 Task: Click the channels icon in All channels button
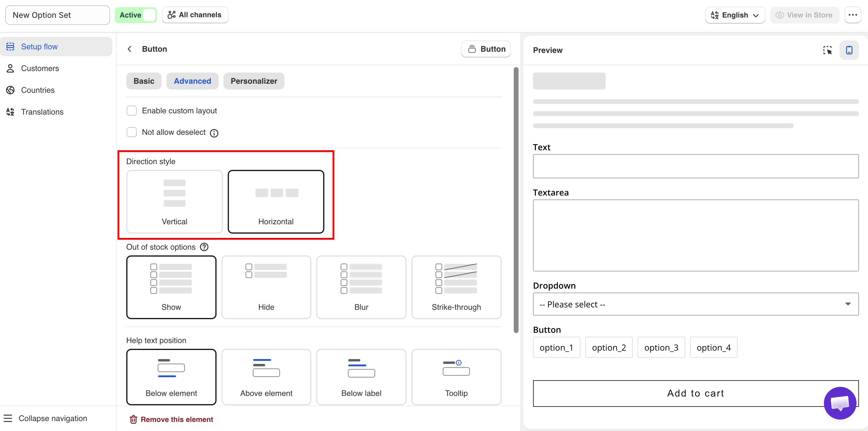coord(172,15)
